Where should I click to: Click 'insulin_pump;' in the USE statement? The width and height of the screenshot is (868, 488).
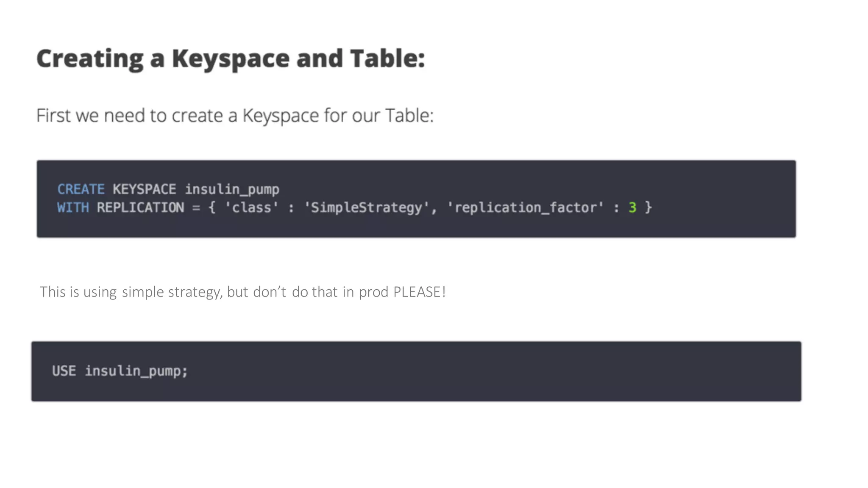[x=136, y=371]
